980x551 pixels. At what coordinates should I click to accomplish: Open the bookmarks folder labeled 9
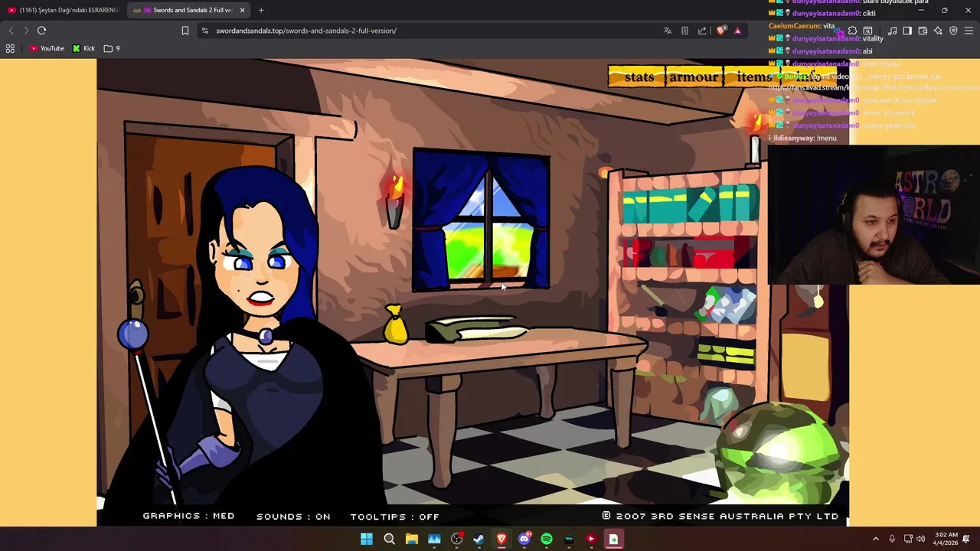click(112, 48)
